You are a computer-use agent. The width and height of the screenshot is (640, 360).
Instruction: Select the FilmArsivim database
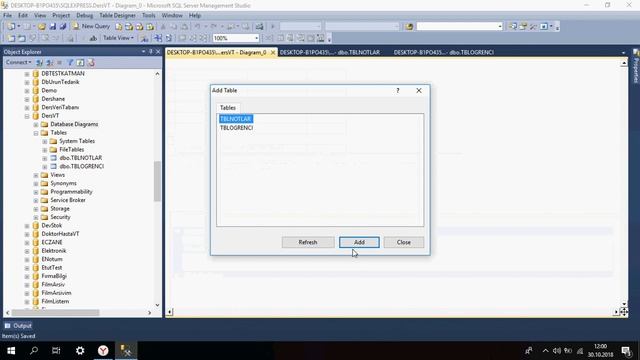56,293
